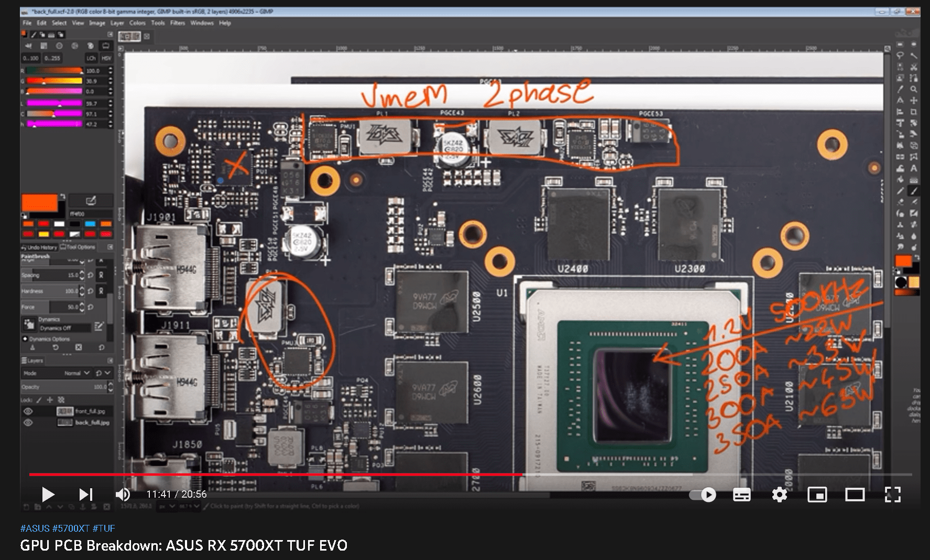The image size is (930, 560).
Task: Hide the front_full.jpg layer
Action: tap(28, 412)
